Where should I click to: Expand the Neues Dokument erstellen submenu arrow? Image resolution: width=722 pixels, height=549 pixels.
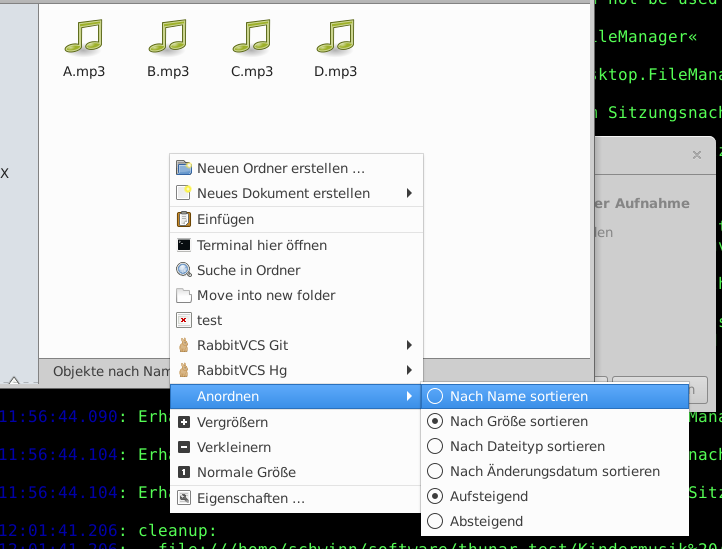(409, 193)
